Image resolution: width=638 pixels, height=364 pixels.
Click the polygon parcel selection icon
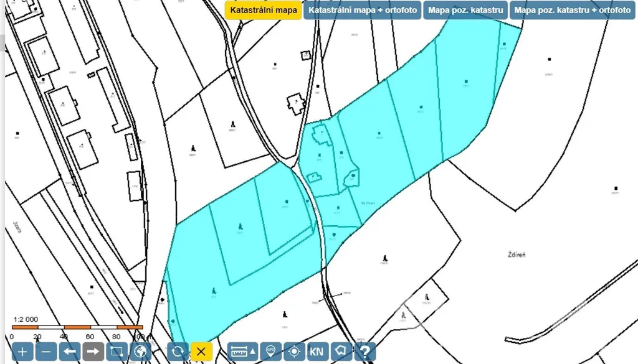pos(341,352)
